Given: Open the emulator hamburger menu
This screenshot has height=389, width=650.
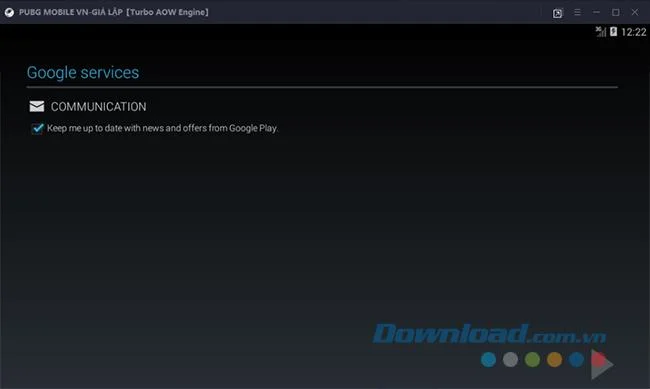Looking at the screenshot, I should (577, 12).
